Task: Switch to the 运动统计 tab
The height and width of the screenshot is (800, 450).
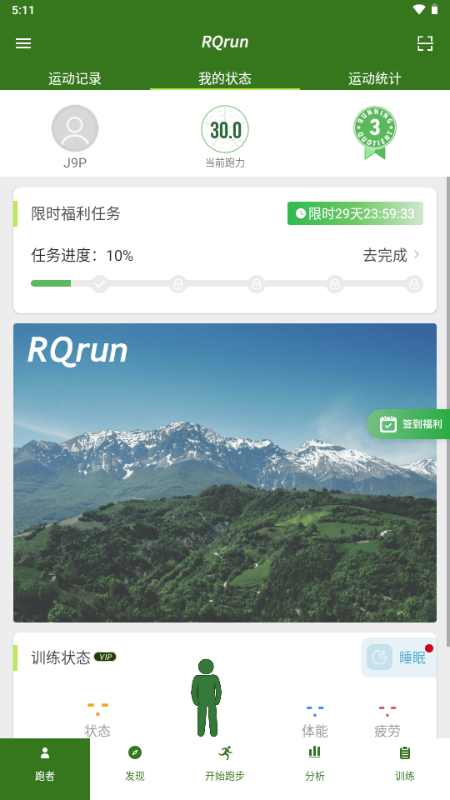Action: (375, 79)
